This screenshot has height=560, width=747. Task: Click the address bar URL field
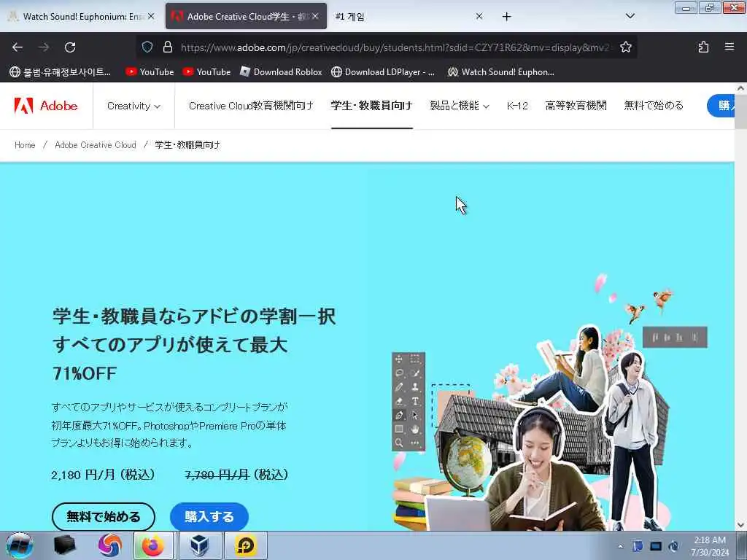tap(395, 47)
